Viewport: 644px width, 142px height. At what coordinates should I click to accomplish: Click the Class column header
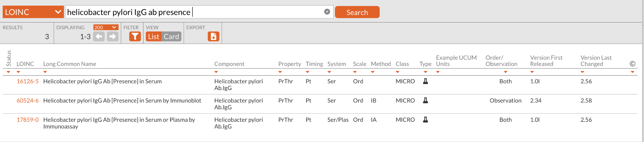tap(402, 64)
